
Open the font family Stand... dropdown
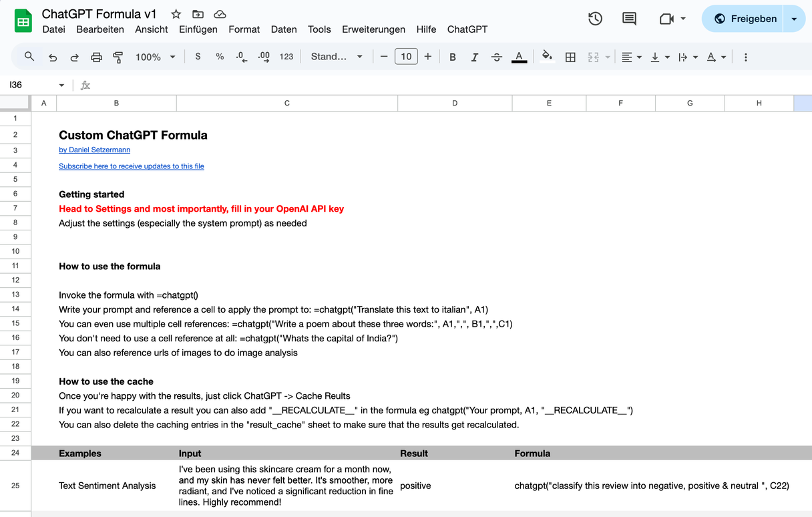click(x=337, y=57)
